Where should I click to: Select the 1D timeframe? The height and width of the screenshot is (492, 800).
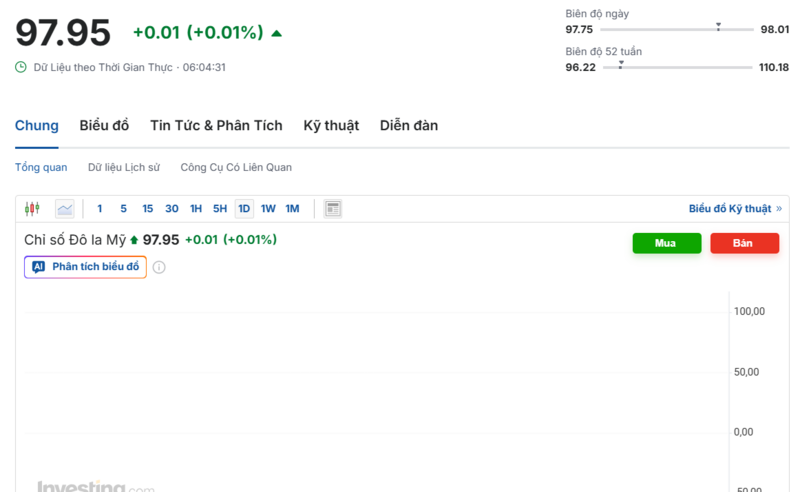(244, 209)
